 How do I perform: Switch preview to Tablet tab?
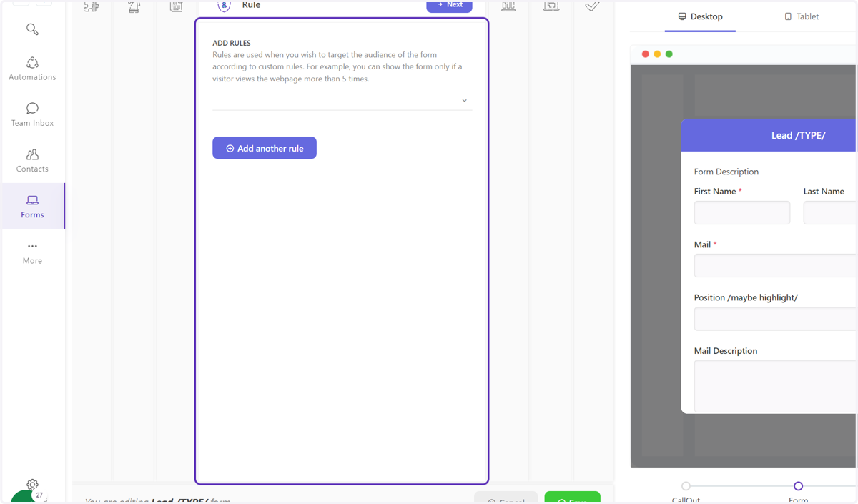tap(802, 16)
